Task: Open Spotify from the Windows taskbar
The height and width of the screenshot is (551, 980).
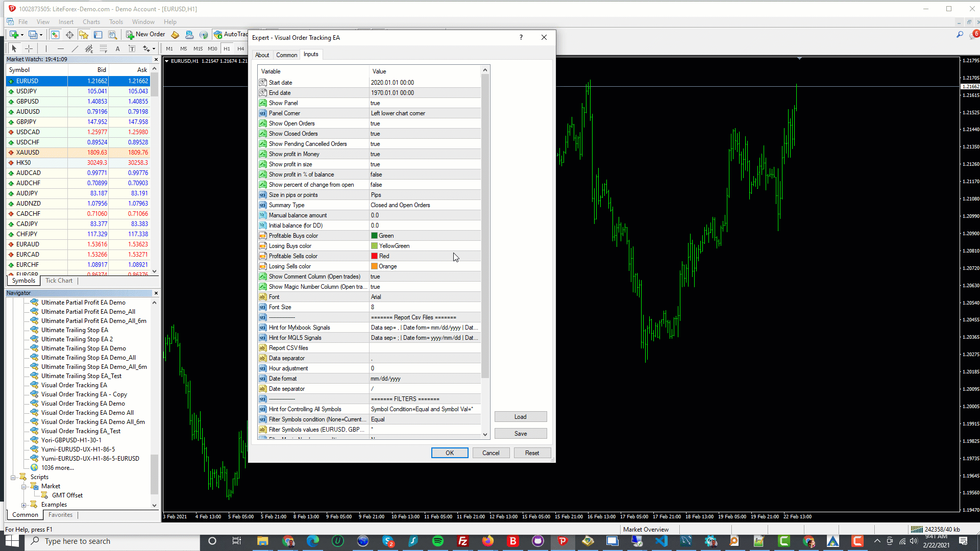Action: point(437,541)
